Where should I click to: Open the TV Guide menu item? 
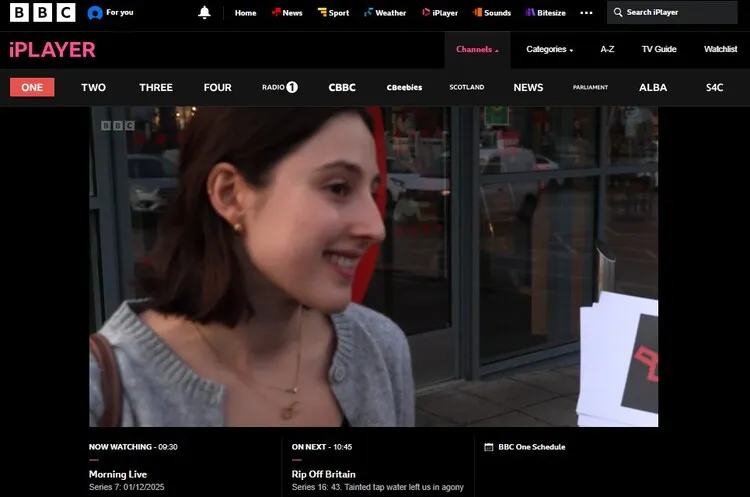click(659, 49)
